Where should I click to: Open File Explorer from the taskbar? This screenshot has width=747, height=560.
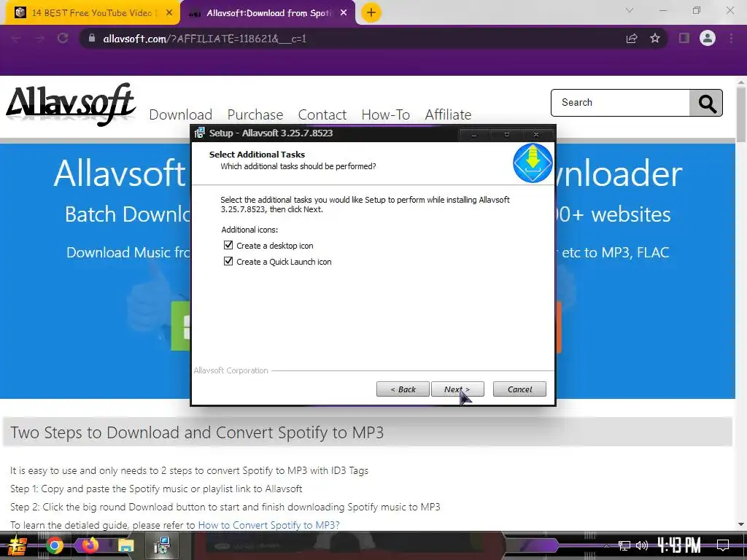(x=125, y=545)
